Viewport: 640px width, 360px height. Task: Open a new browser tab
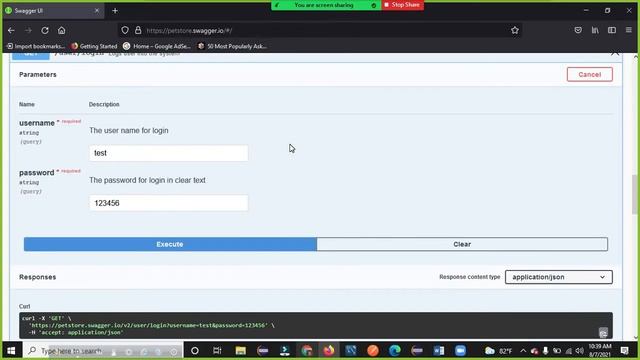[x=115, y=11]
